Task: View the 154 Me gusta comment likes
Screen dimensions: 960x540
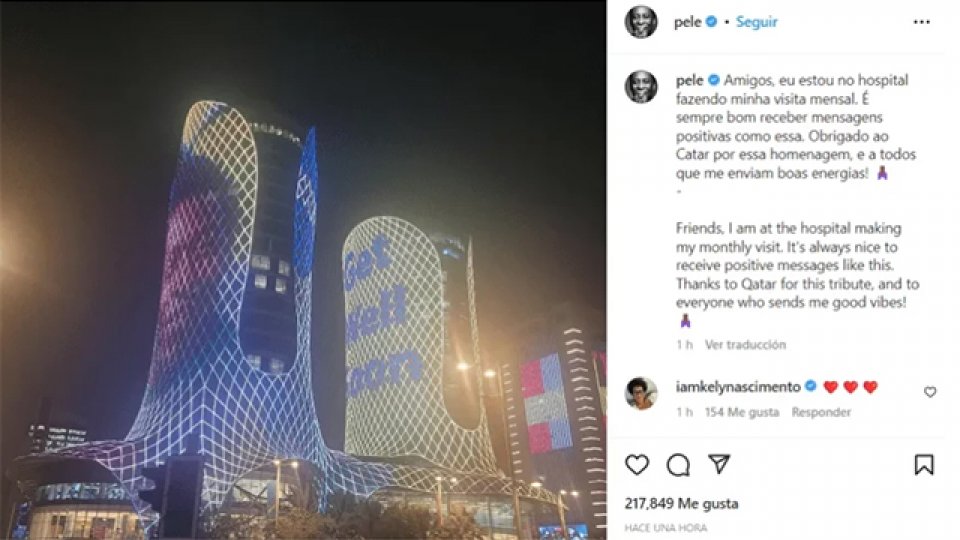Action: point(741,412)
